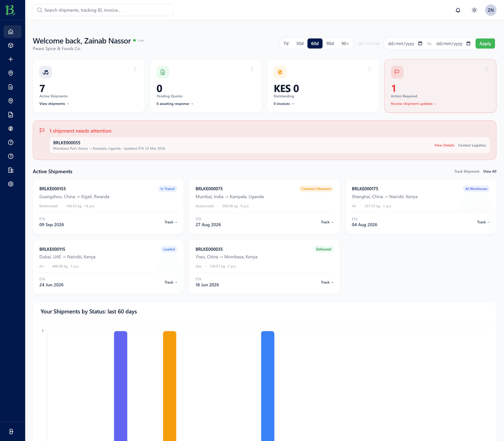504x441 pixels.
Task: Open the settings gear sidebar icon
Action: pos(11,184)
